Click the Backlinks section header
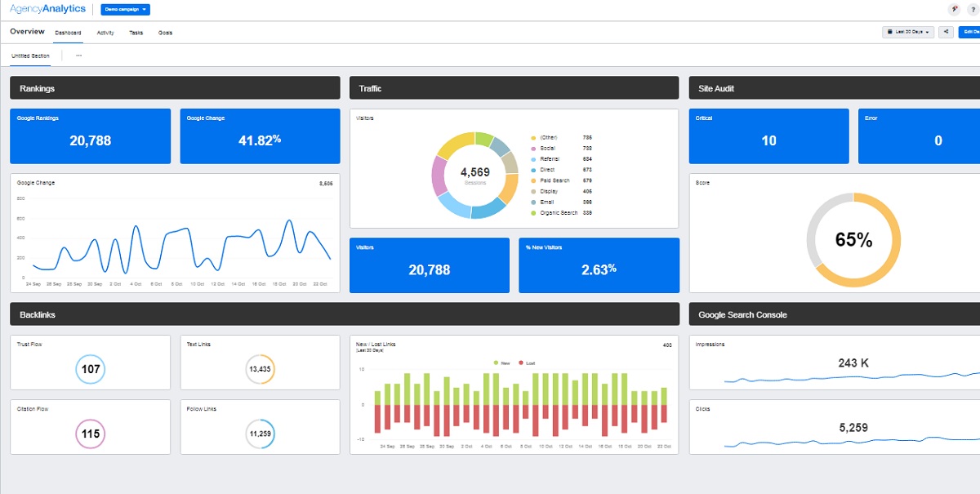The image size is (980, 494). (345, 314)
